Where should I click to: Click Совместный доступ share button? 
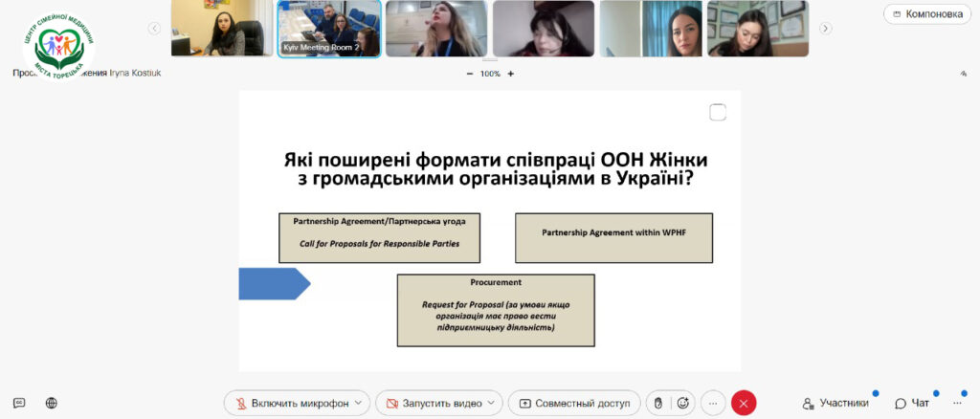click(x=574, y=404)
